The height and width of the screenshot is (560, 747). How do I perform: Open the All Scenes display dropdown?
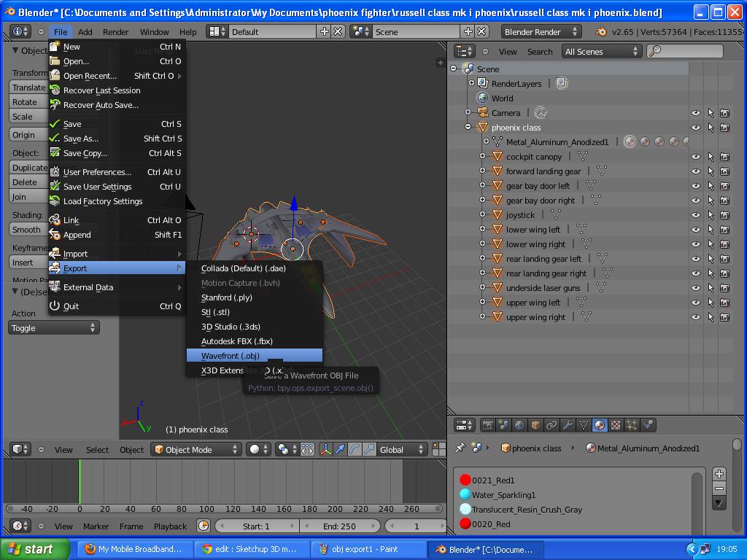(x=601, y=52)
